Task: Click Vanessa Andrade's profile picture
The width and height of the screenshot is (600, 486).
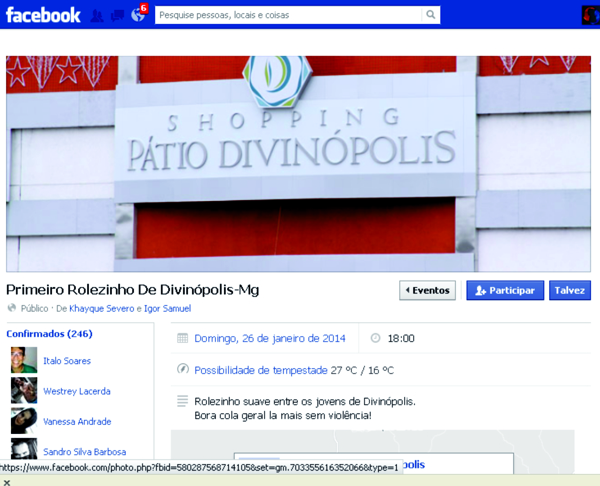Action: click(x=24, y=421)
